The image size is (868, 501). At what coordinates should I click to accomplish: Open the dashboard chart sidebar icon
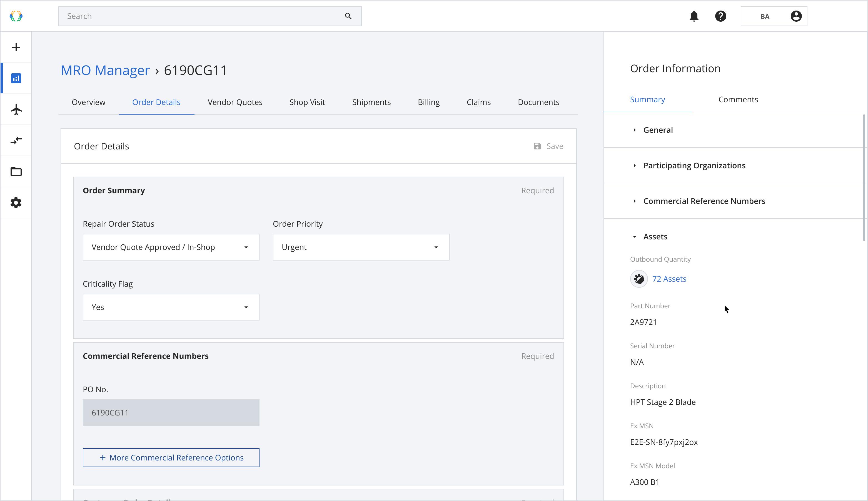[x=16, y=78]
